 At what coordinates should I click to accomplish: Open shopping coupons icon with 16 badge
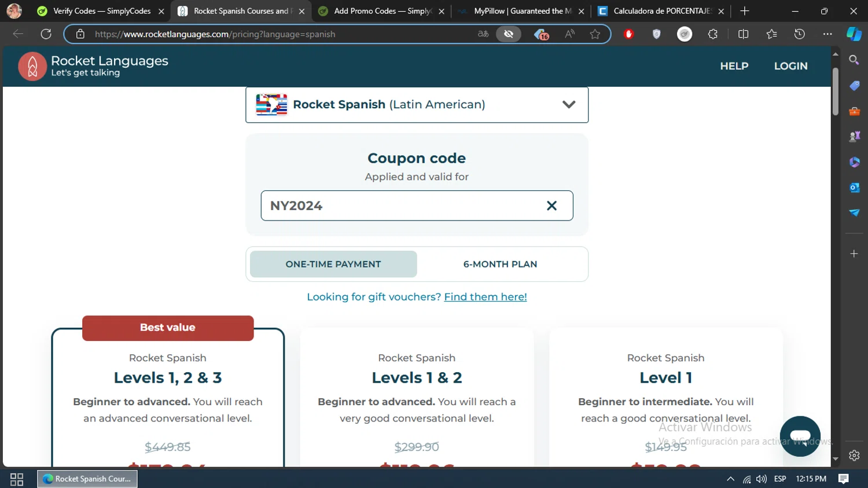541,34
